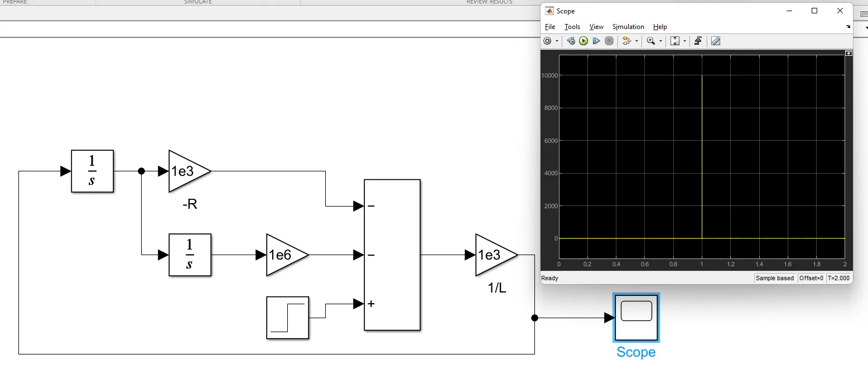Click the Scope configuration gear icon

pyautogui.click(x=547, y=41)
